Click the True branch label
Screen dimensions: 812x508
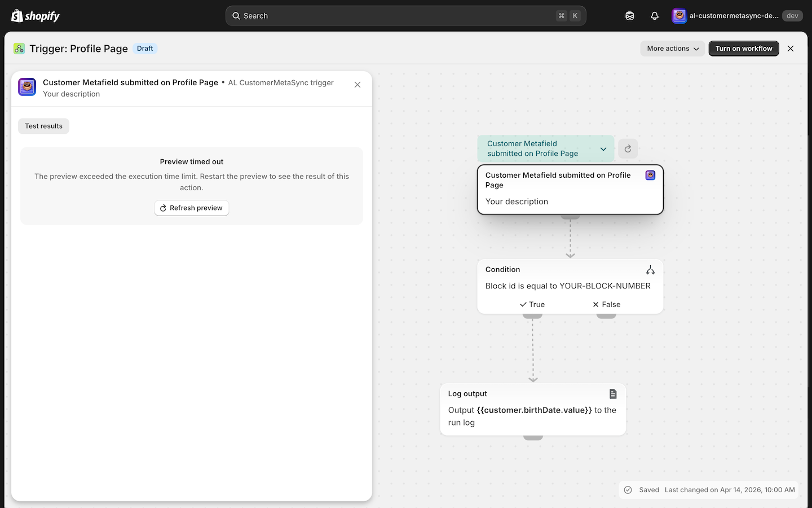pos(532,304)
